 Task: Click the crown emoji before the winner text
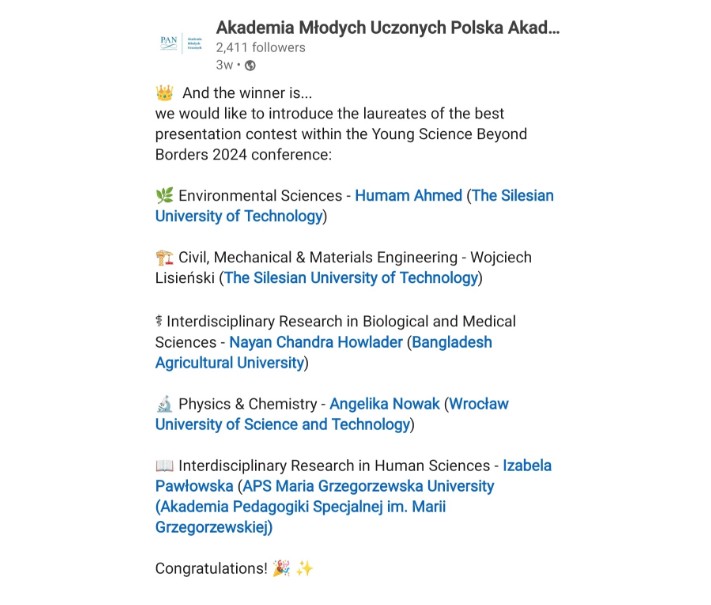tap(164, 93)
